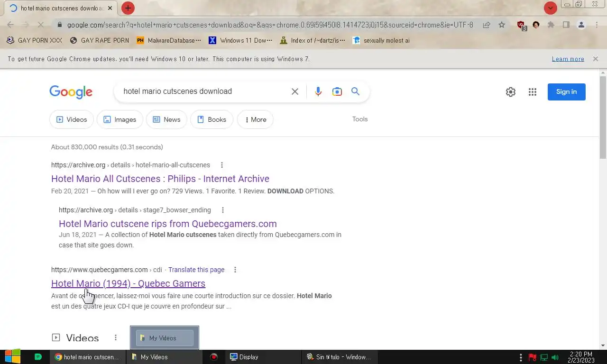This screenshot has height=364, width=607.
Task: Open the green Spotify taskbar icon
Action: coord(38,357)
